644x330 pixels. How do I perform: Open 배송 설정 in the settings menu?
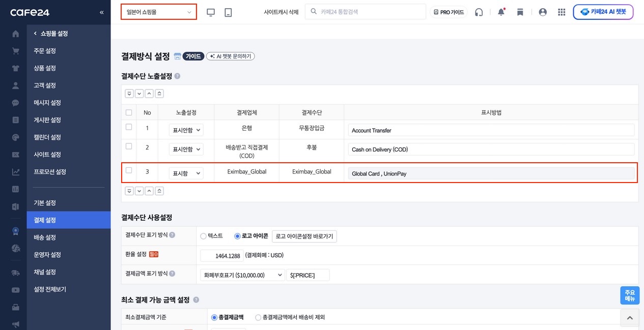pos(45,237)
